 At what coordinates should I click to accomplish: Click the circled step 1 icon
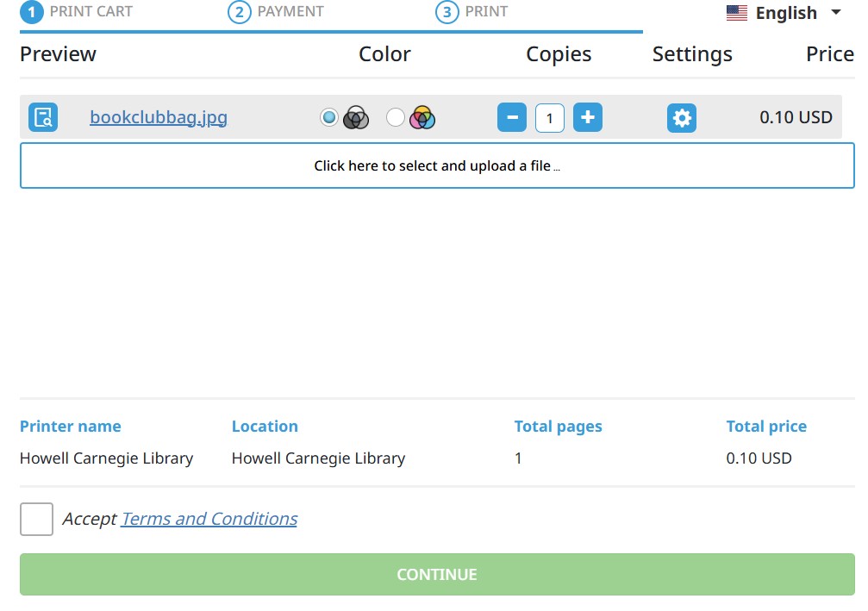[x=31, y=13]
